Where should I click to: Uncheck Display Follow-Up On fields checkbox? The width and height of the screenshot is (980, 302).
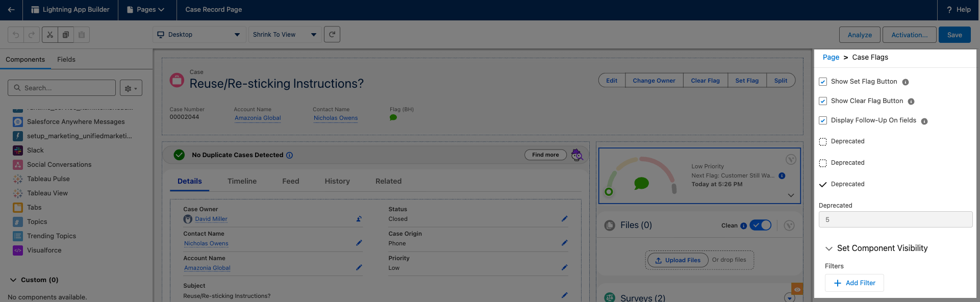point(823,120)
